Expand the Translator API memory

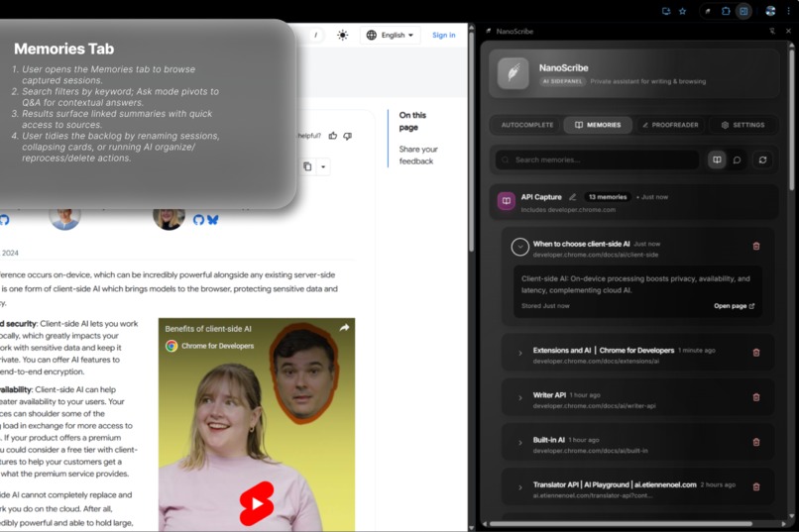[520, 487]
